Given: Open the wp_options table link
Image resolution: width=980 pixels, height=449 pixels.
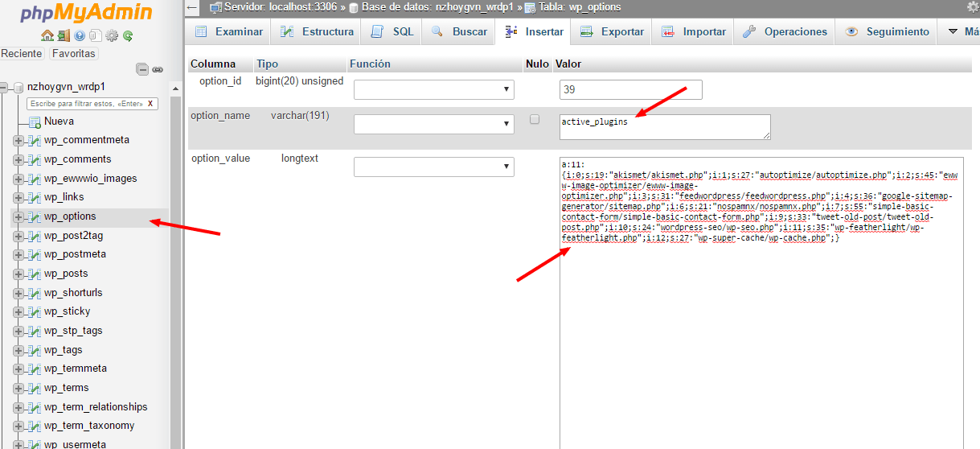Looking at the screenshot, I should (x=70, y=216).
